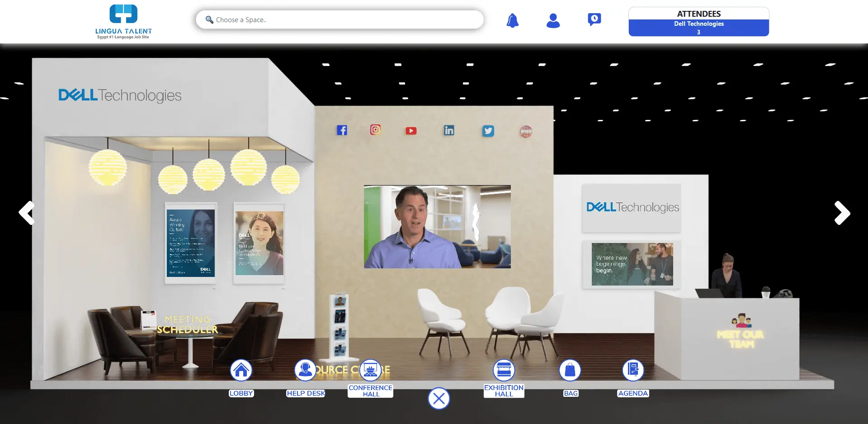Open the Where new beginnings begin banner
This screenshot has width=868, height=424.
click(632, 264)
